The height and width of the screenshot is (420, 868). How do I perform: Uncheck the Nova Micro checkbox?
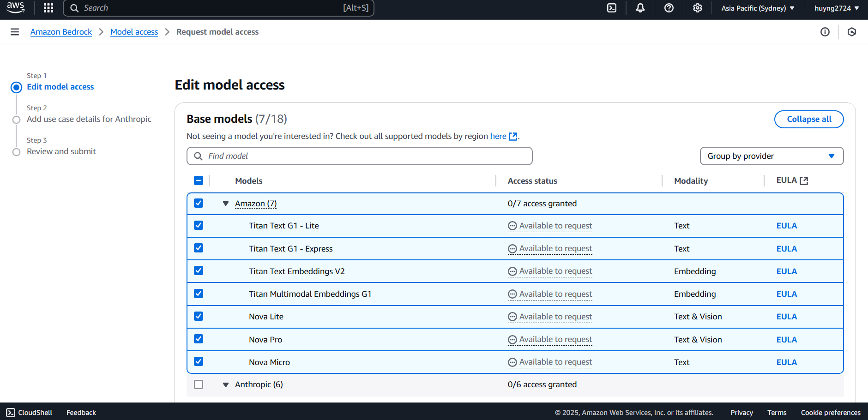pos(199,361)
